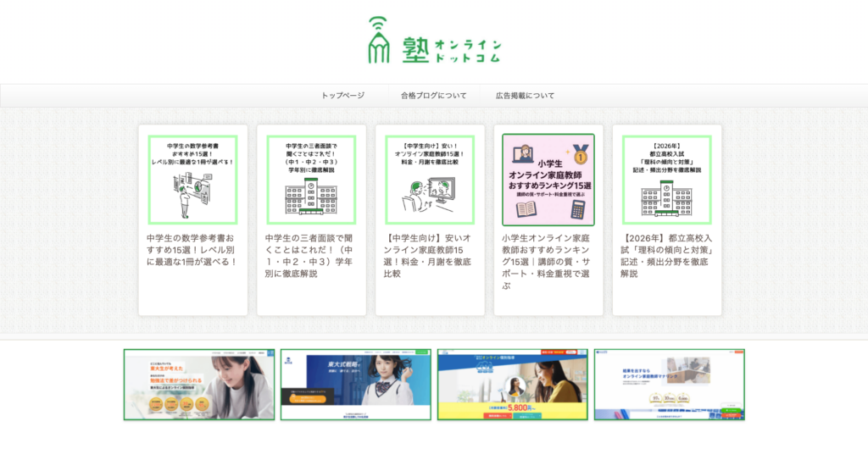Open the オンライン家庭教師マナリンク banner
868x449 pixels.
pyautogui.click(x=670, y=385)
